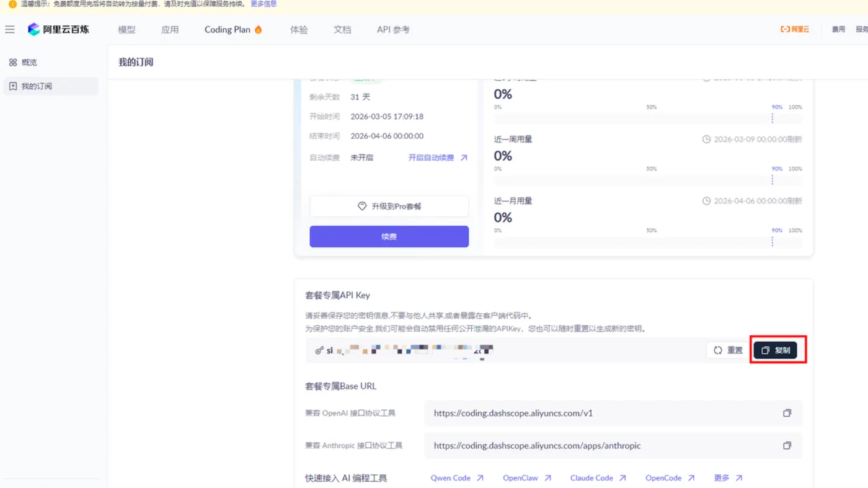Open the OpenClaw link
The width and height of the screenshot is (868, 488).
click(527, 478)
